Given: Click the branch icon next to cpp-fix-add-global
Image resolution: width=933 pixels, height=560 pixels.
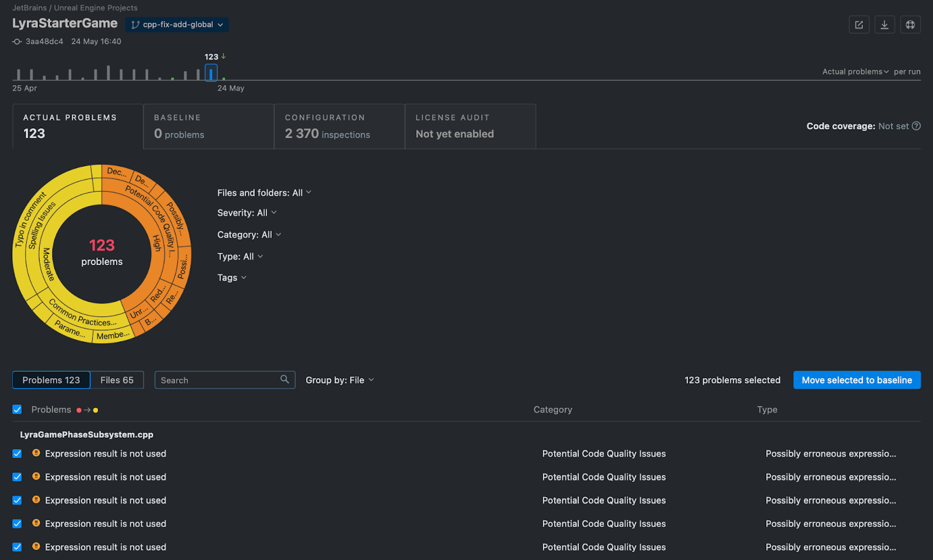Looking at the screenshot, I should (135, 24).
